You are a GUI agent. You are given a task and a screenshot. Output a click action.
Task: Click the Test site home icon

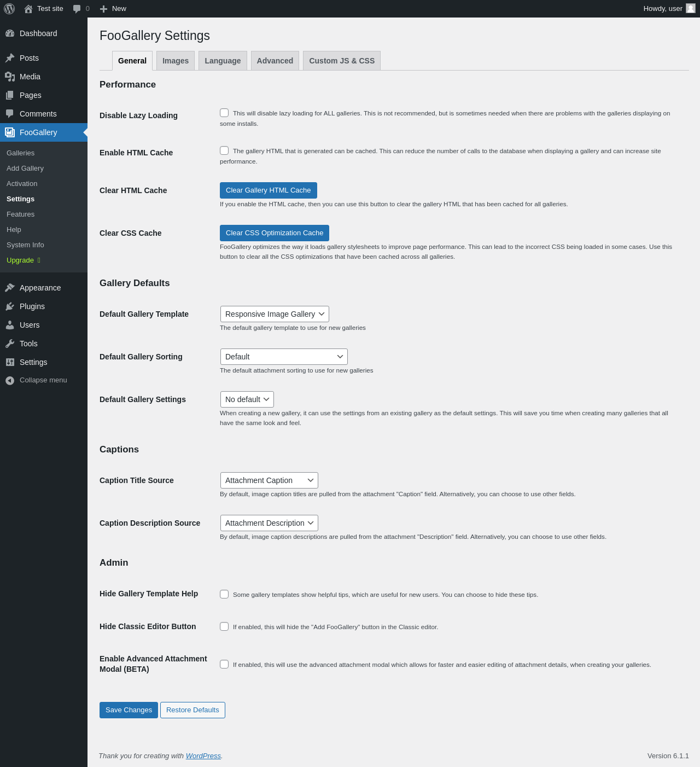pyautogui.click(x=28, y=9)
